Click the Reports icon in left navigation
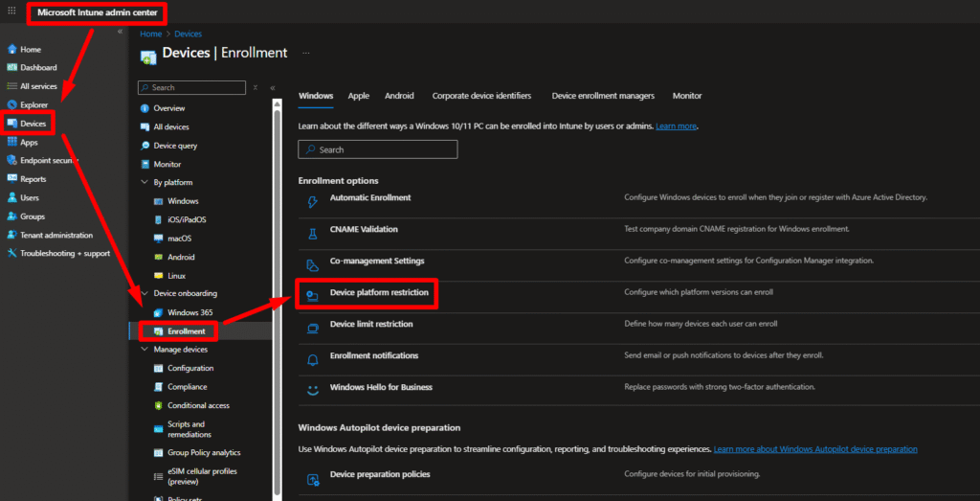Viewport: 980px width, 501px height. tap(11, 179)
